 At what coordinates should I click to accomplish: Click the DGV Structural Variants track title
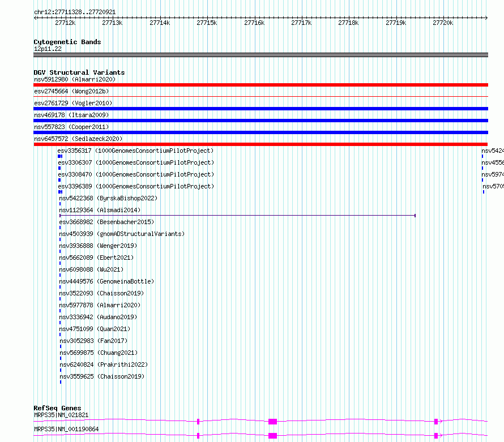(79, 72)
